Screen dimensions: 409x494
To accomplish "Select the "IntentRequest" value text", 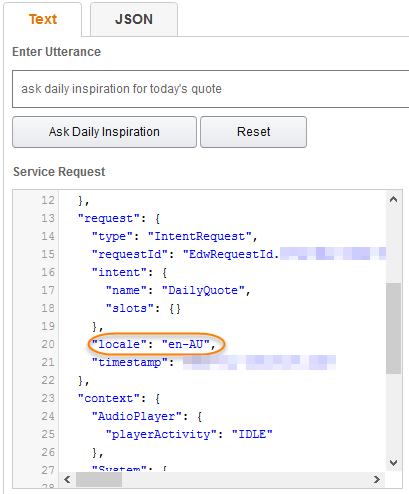I will 199,237.
